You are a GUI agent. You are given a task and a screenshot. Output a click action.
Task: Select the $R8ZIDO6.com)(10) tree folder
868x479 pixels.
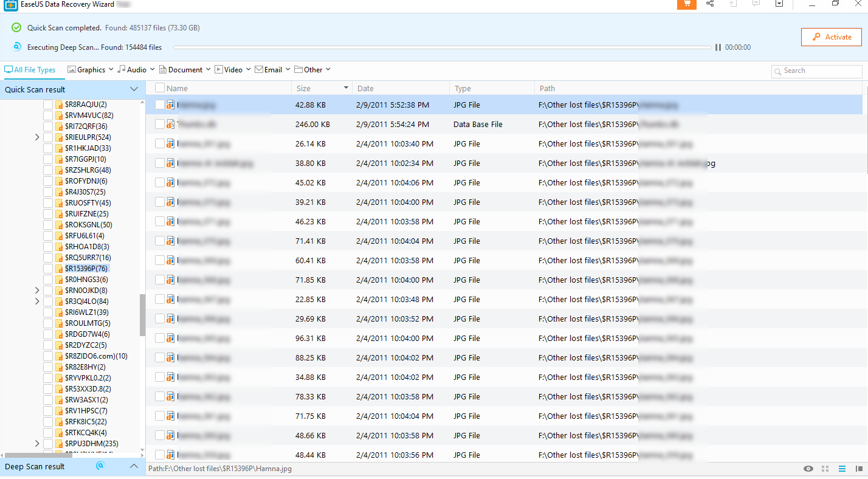coord(96,356)
